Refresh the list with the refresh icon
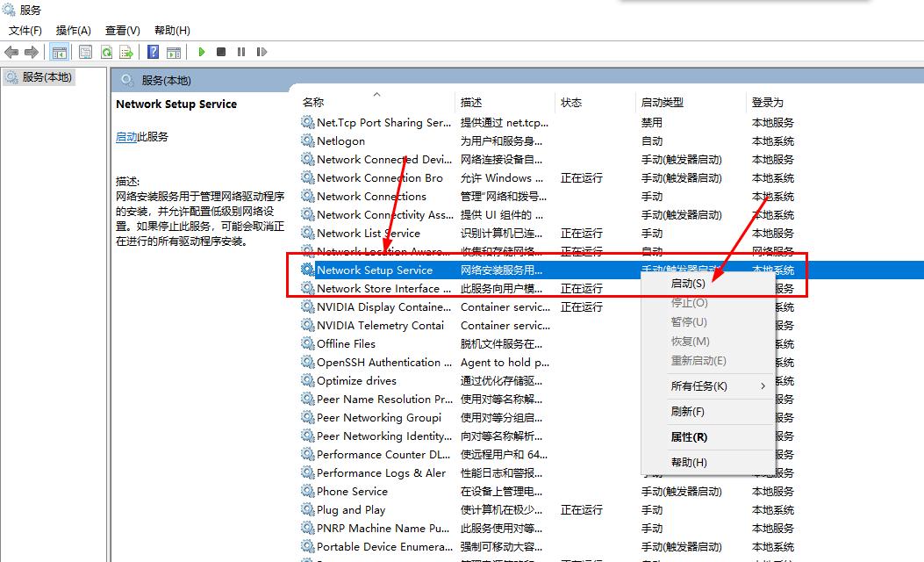The width and height of the screenshot is (924, 562). pyautogui.click(x=106, y=51)
